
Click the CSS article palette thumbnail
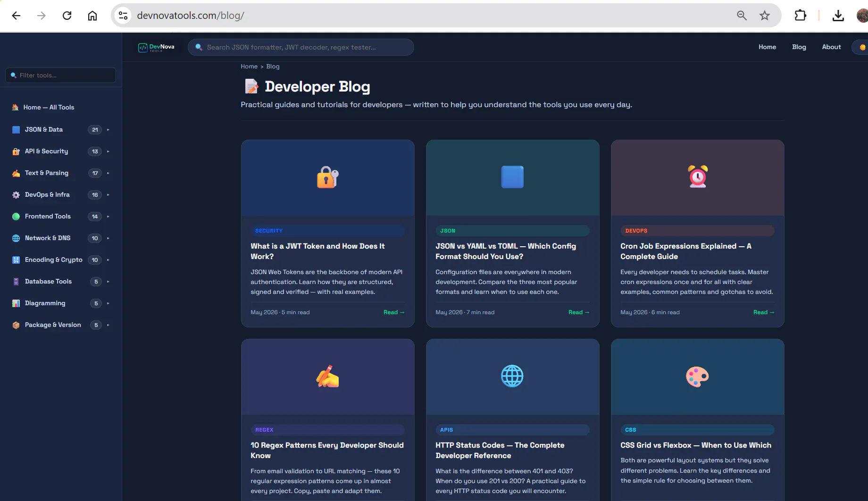coord(698,376)
